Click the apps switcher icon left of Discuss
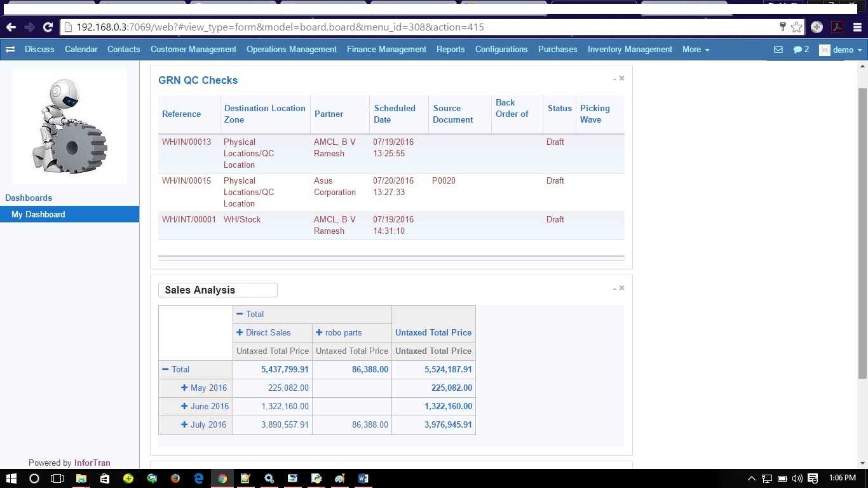Viewport: 868px width, 488px height. [10, 50]
